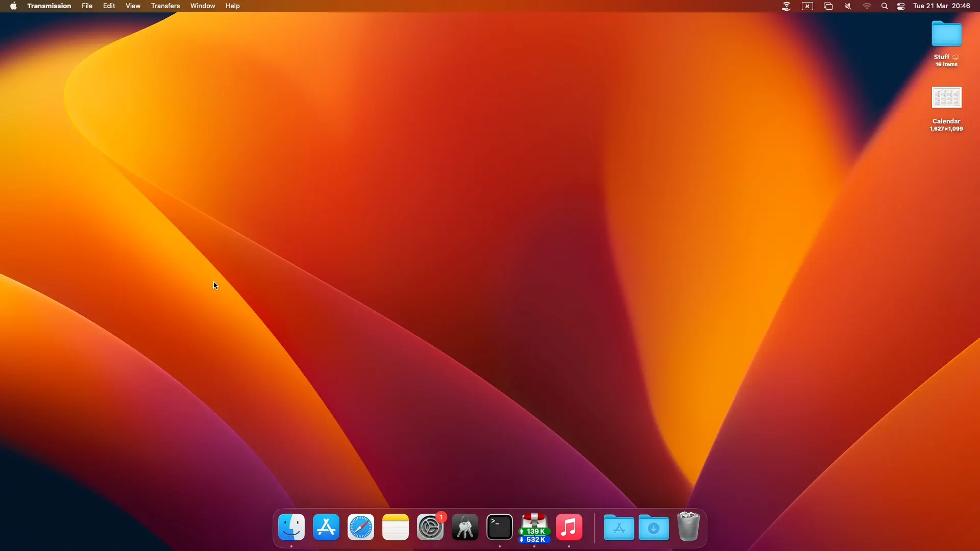
Task: Open the App Store
Action: [326, 528]
